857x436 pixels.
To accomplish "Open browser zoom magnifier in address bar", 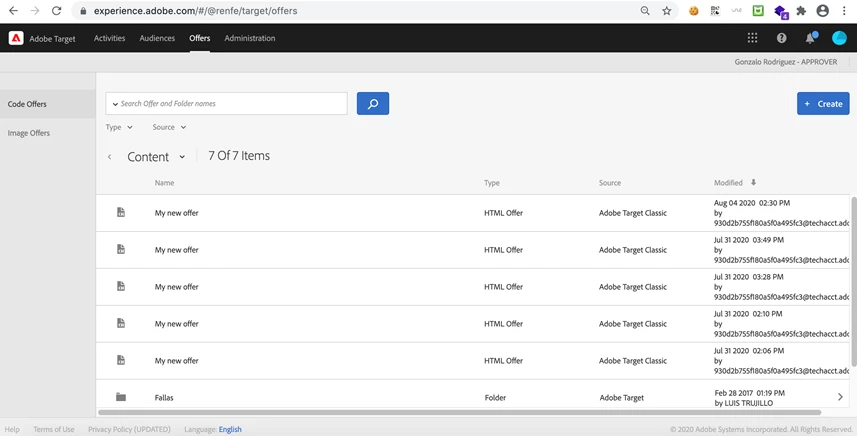I will tap(645, 10).
